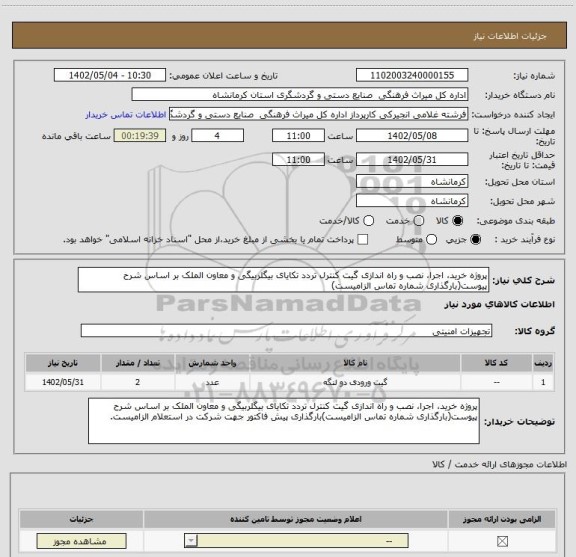Click the request creator field

point(318,114)
